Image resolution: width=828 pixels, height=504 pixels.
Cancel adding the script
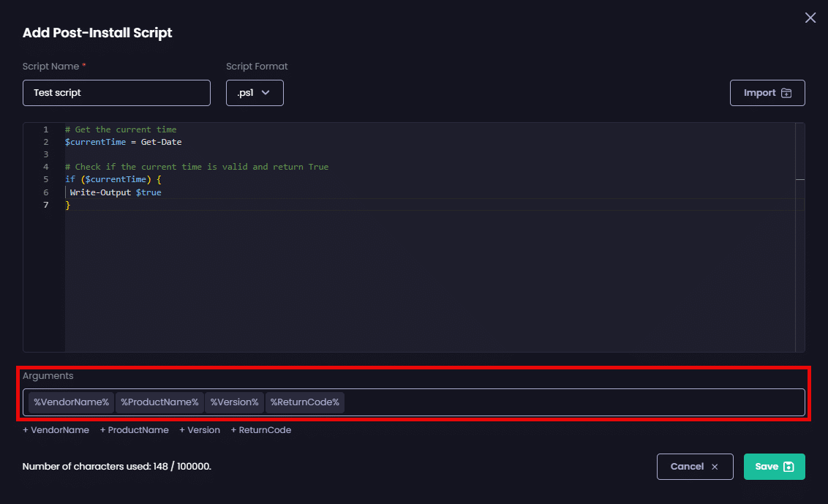694,467
